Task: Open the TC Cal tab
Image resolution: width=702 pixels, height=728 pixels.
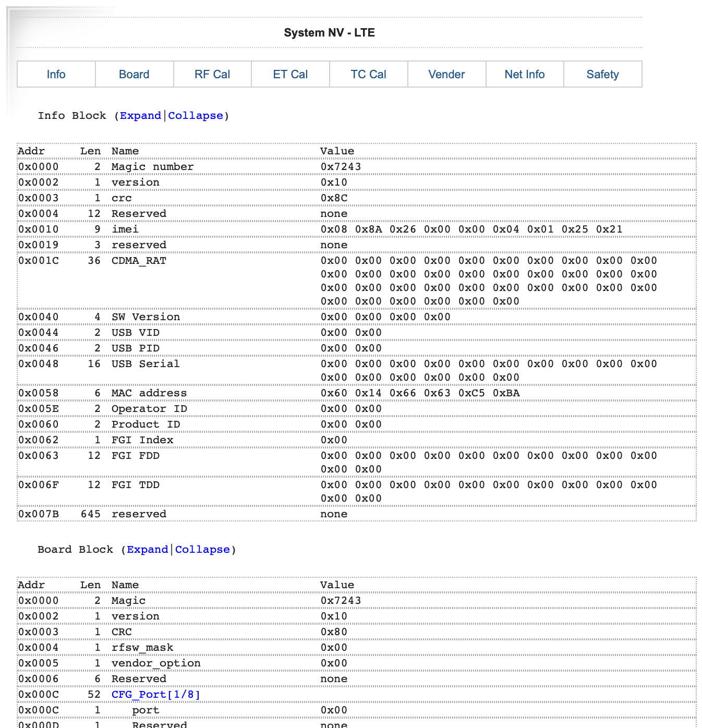Action: tap(368, 75)
